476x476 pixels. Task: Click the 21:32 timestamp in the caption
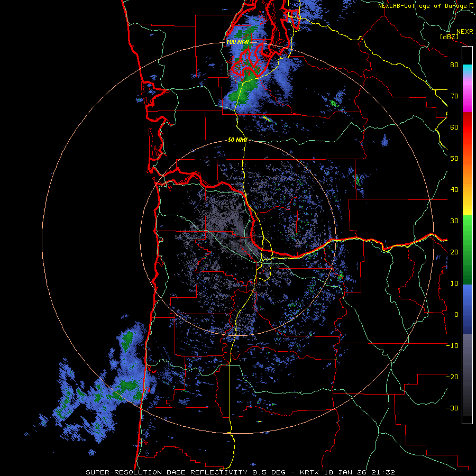click(x=385, y=472)
